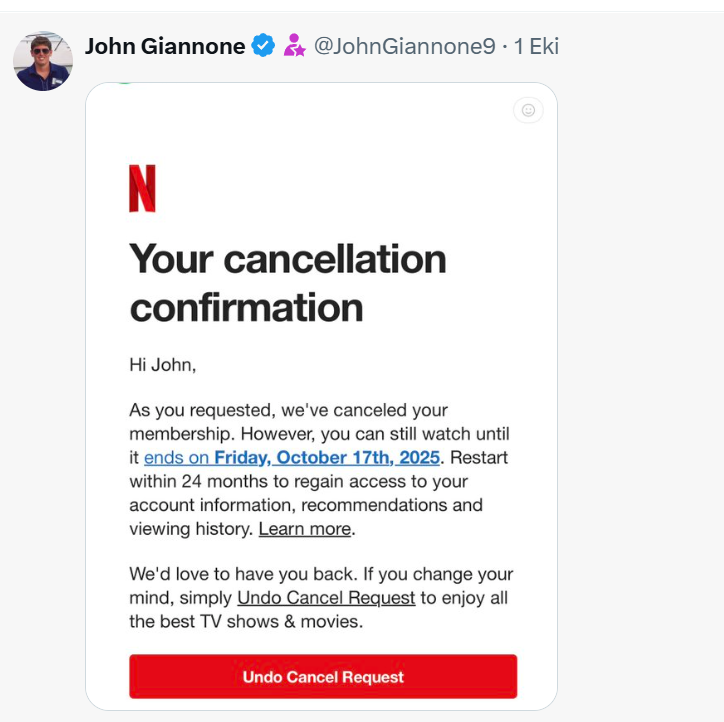Open John Giannone's profile avatar
This screenshot has height=722, width=724.
(x=42, y=60)
